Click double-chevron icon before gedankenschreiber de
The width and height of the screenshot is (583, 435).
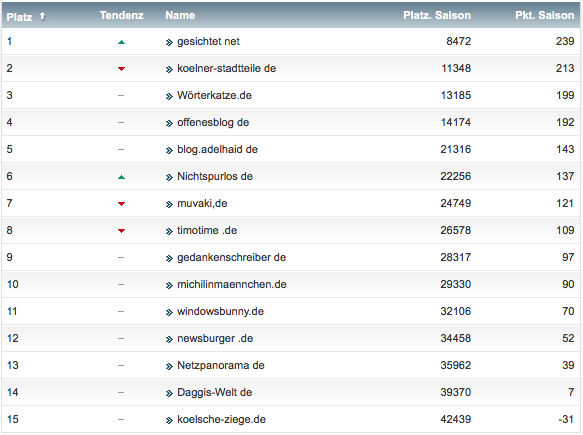(169, 258)
